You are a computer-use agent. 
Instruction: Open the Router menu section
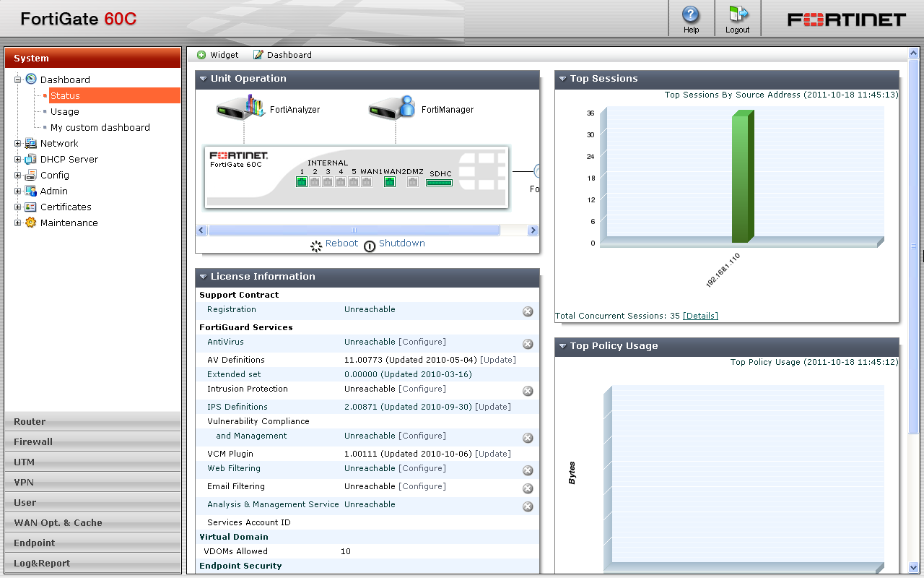pos(93,421)
